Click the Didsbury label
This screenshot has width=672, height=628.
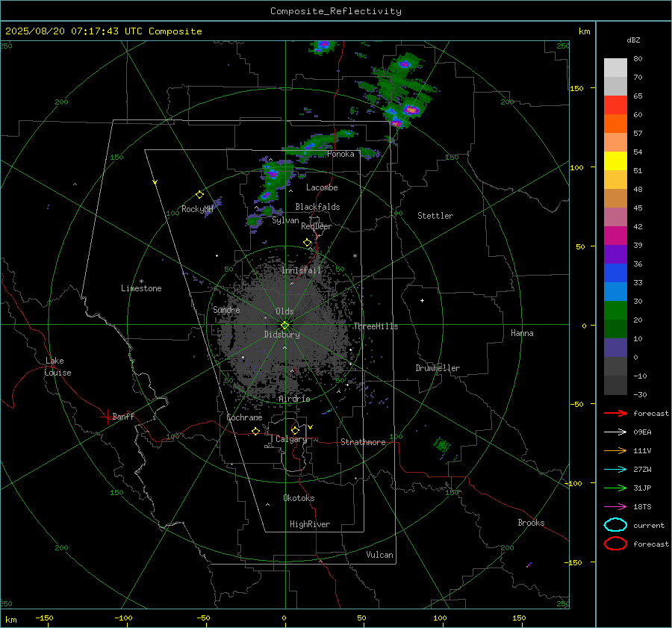point(281,335)
